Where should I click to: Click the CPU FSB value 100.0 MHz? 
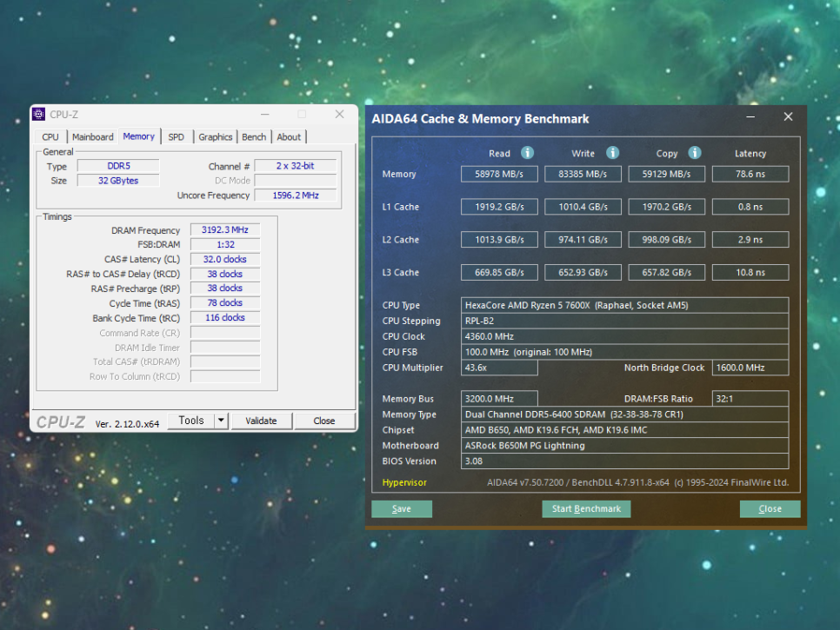[624, 352]
